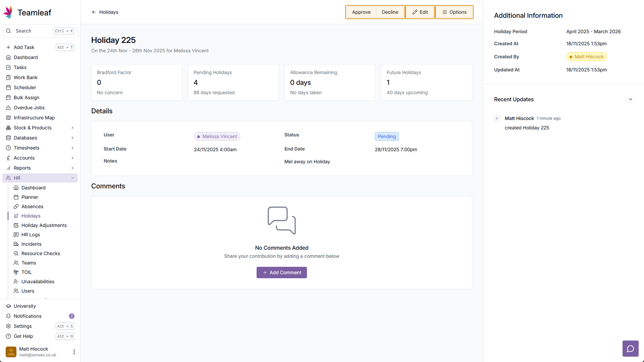Click the Melissa Vincent user tag

pyautogui.click(x=217, y=136)
